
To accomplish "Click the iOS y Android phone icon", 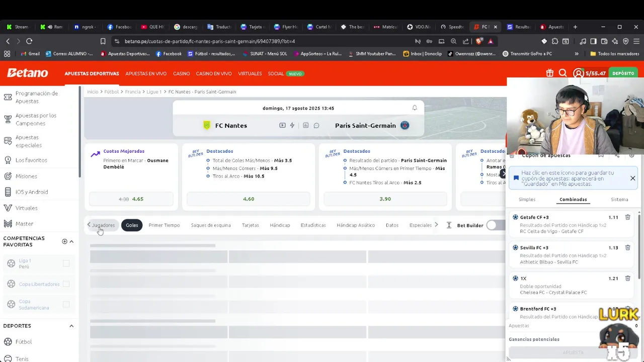I will (x=8, y=192).
